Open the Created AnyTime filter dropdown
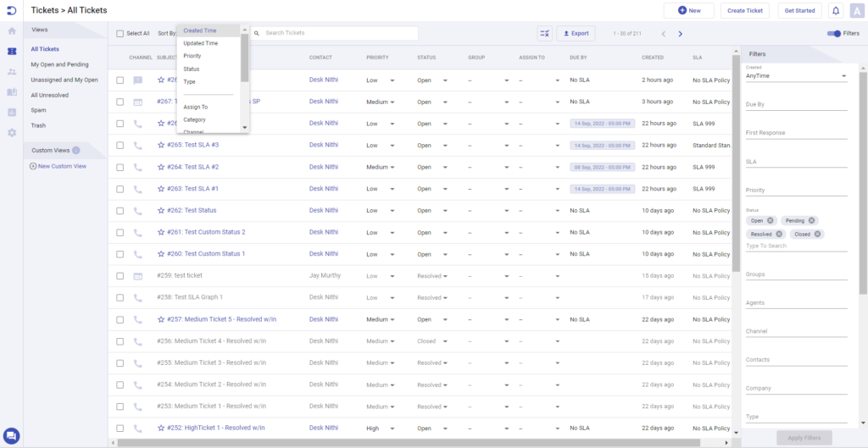Viewport: 868px width, 448px height. point(797,75)
